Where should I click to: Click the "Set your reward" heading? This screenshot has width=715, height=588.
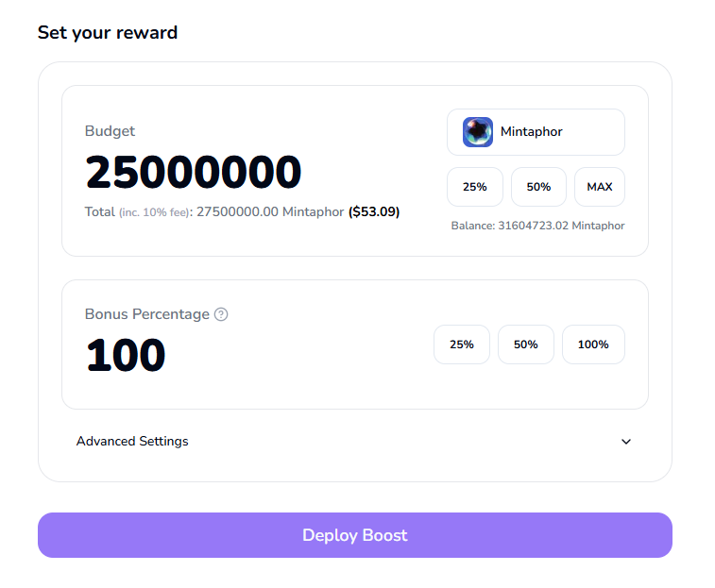tap(108, 32)
